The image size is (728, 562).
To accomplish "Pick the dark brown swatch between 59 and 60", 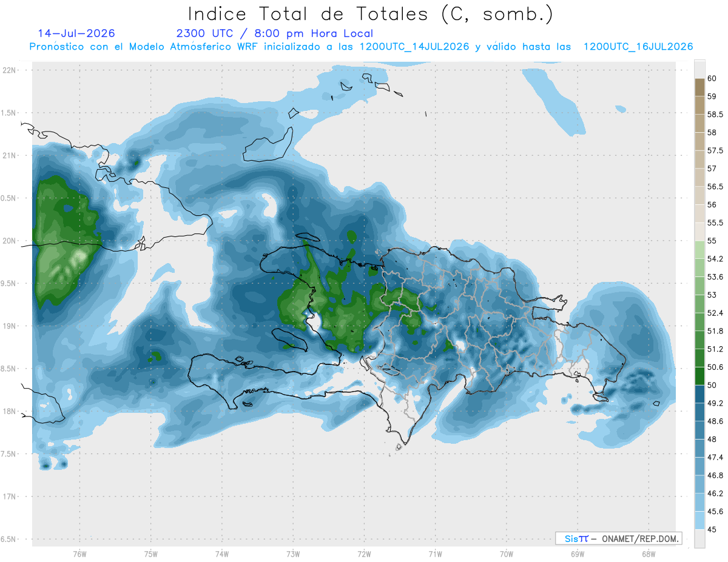I will 699,87.
